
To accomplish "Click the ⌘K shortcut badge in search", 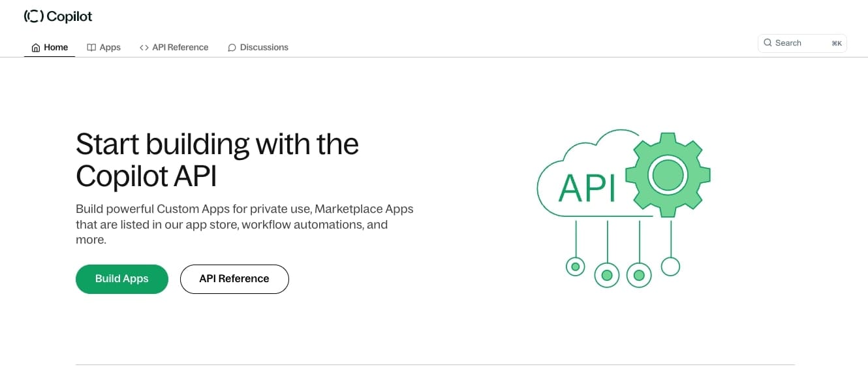I will [x=836, y=44].
